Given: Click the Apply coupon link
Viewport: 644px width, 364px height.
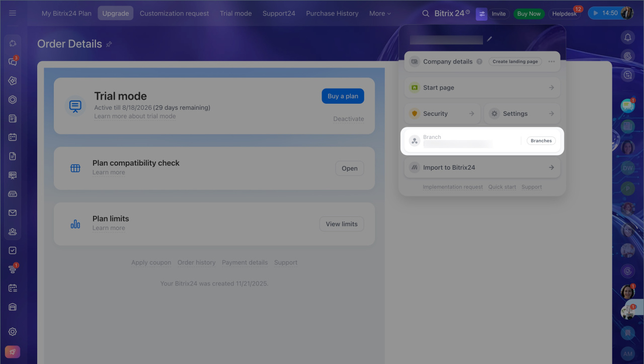Looking at the screenshot, I should [151, 262].
